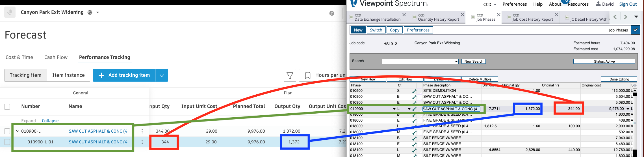Close the Job Cost History Report tab

tap(556, 15)
